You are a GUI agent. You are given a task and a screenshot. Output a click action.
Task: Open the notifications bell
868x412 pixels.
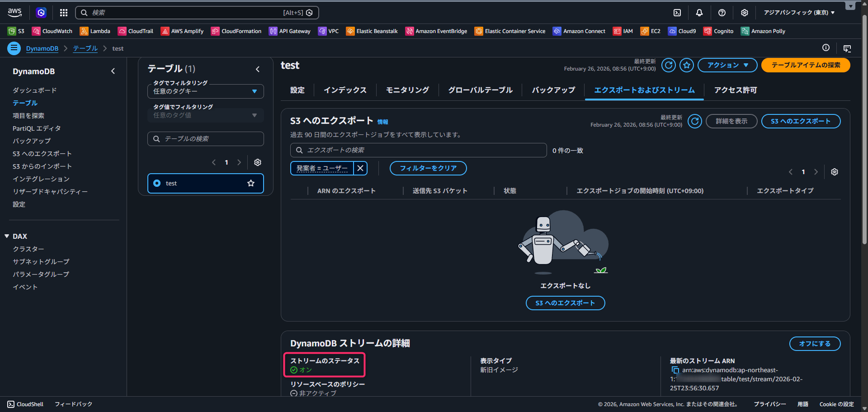coord(699,13)
